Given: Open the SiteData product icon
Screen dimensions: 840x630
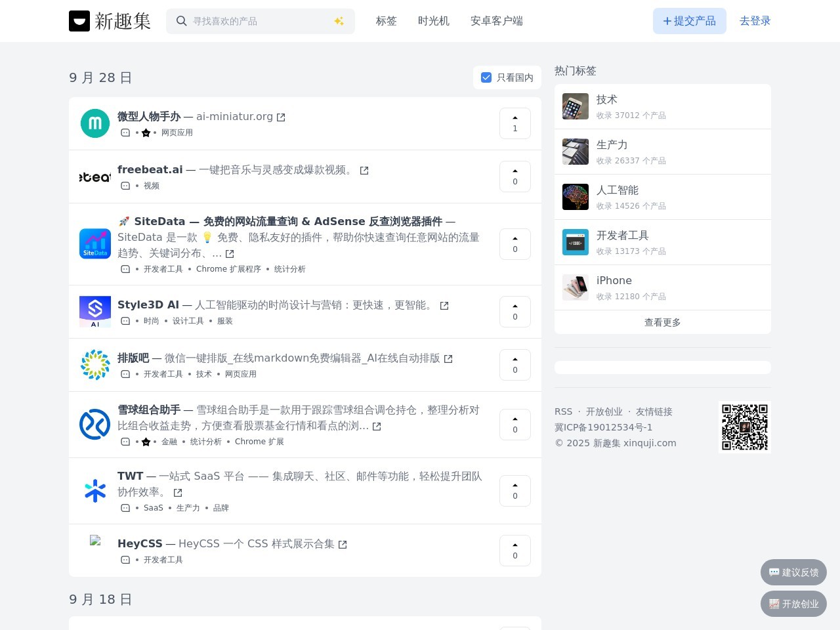Looking at the screenshot, I should point(95,243).
